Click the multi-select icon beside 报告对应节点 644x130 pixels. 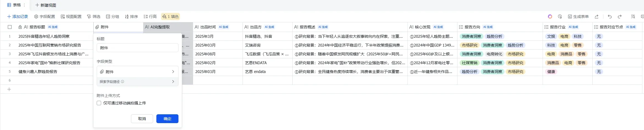click(596, 27)
